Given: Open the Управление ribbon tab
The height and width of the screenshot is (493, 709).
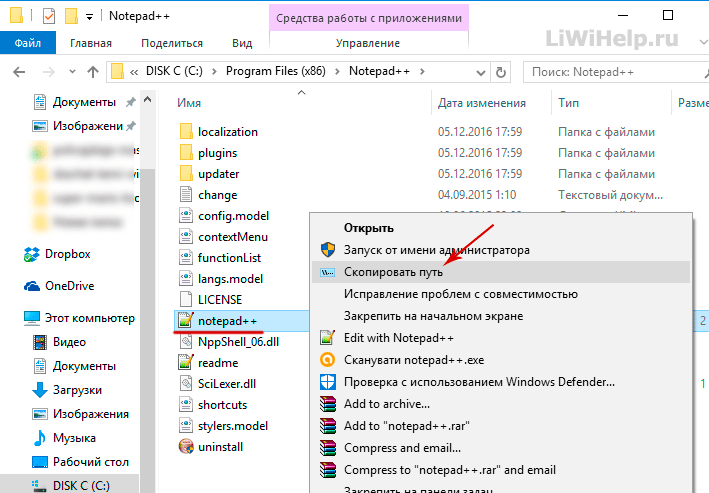Looking at the screenshot, I should (x=368, y=43).
